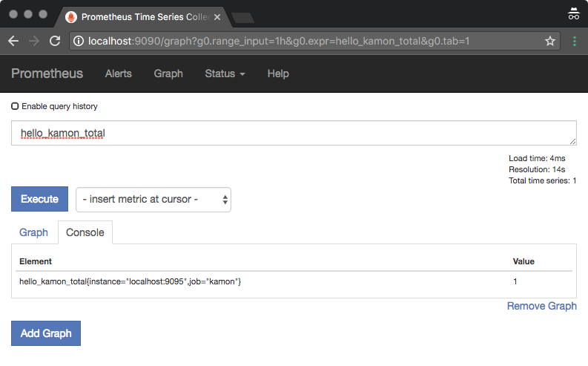Click the incognito icon in title bar
The height and width of the screenshot is (366, 588).
[x=573, y=14]
